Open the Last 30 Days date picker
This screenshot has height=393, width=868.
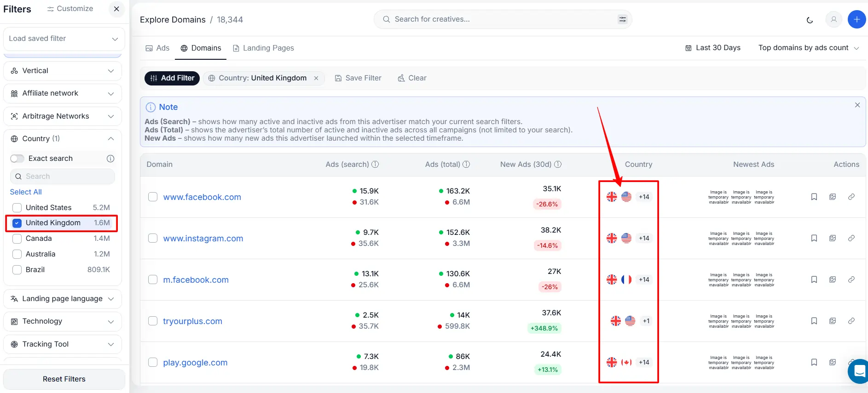pyautogui.click(x=713, y=48)
